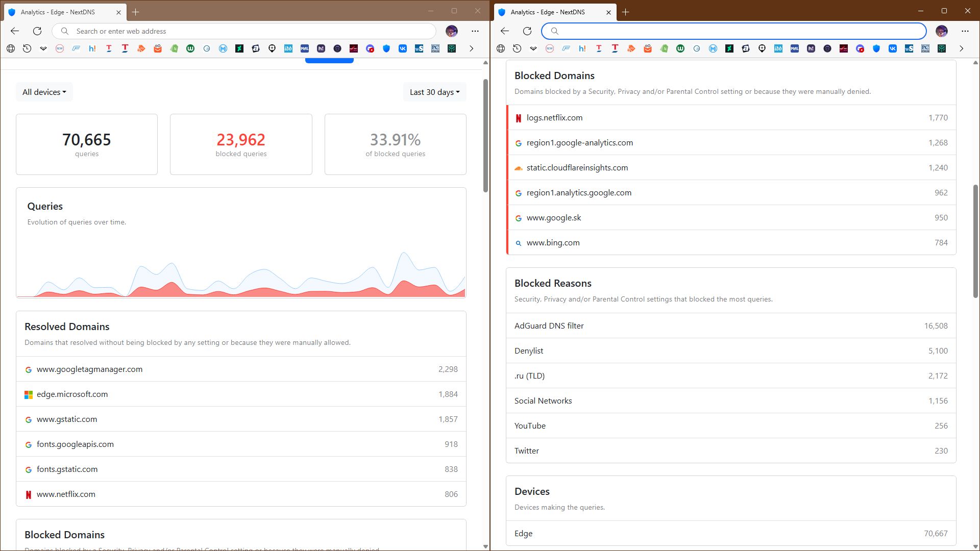Click the logs.netflix.com blocked domain row
The image size is (980, 551).
click(731, 117)
